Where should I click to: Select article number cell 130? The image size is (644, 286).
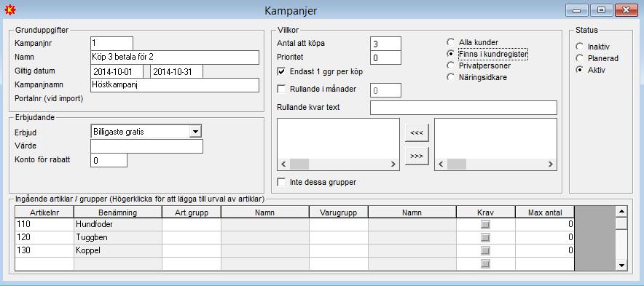coord(44,251)
